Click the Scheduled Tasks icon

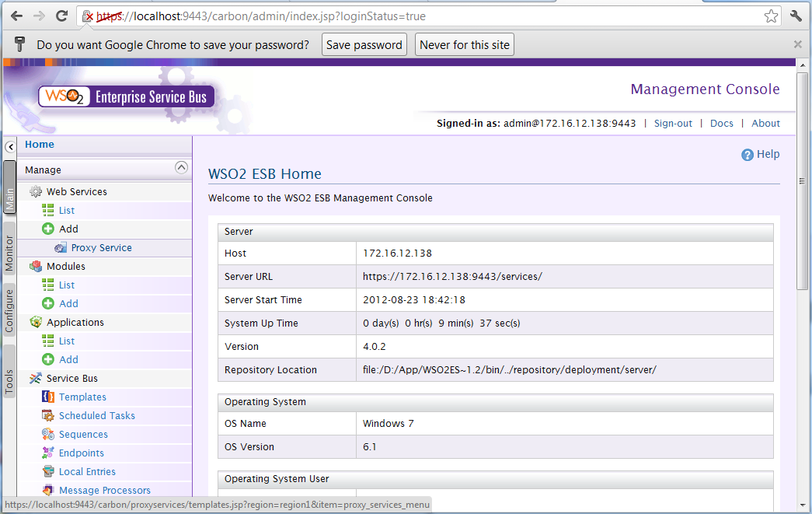point(47,415)
